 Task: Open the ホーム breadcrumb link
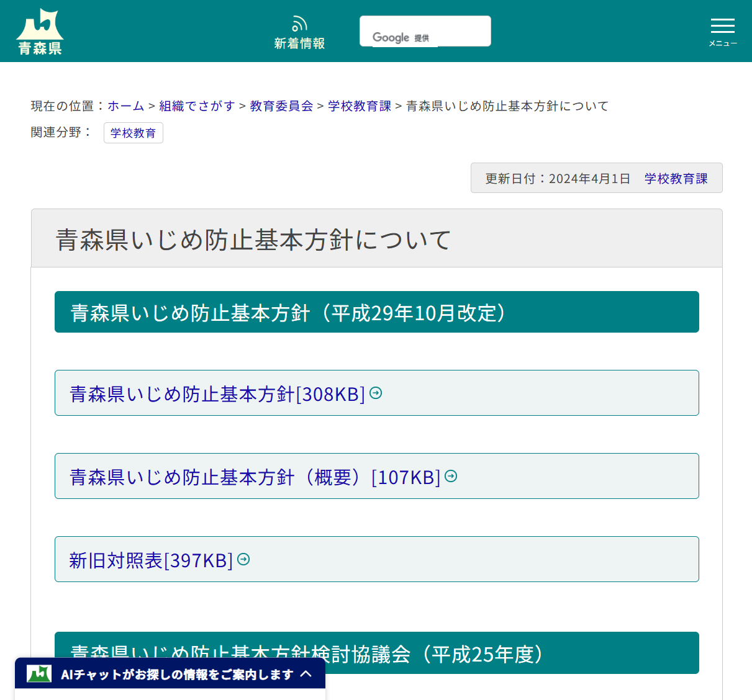(126, 106)
